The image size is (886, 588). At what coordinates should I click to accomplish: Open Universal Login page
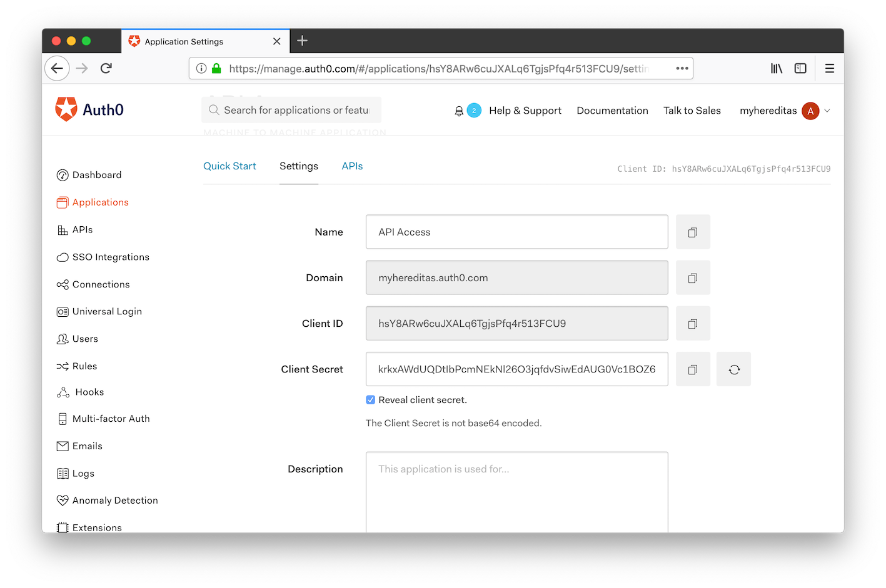click(x=107, y=312)
